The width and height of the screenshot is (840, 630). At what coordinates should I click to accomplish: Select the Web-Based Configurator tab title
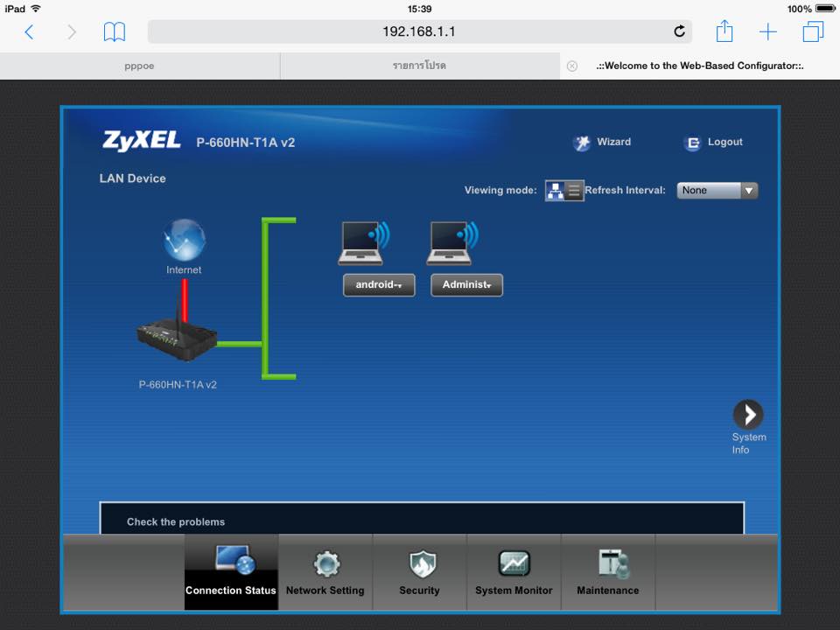click(700, 66)
